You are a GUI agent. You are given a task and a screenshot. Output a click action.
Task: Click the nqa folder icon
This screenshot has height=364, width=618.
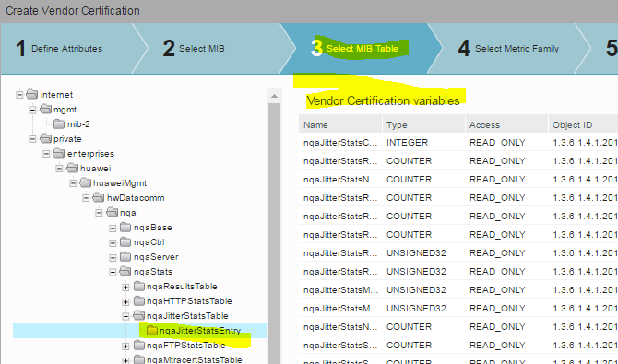112,212
